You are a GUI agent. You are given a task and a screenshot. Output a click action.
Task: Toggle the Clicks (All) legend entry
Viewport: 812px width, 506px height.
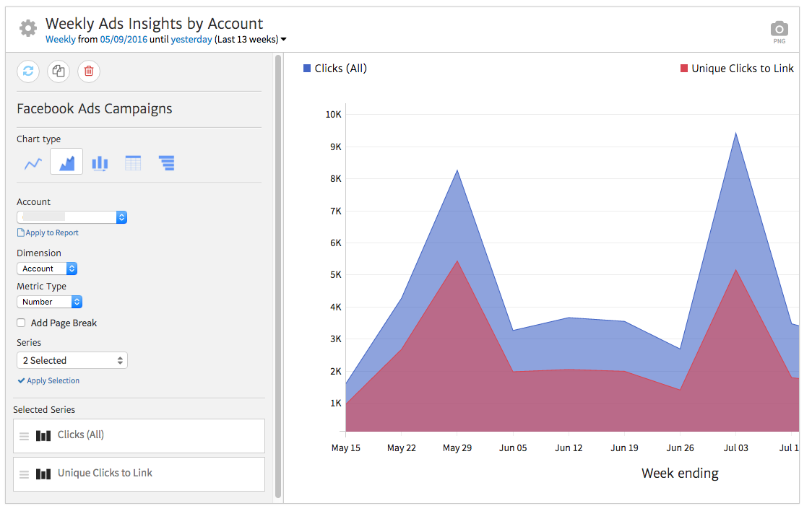pyautogui.click(x=334, y=68)
